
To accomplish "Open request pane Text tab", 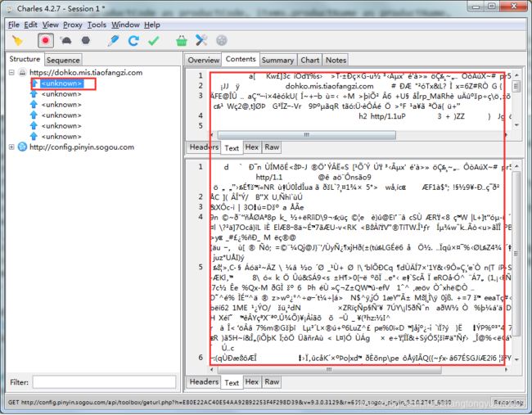I will coord(232,148).
